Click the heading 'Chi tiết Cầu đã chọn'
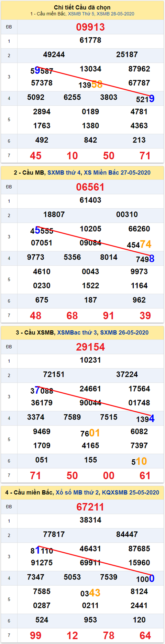165x644 pixels. 82,7
